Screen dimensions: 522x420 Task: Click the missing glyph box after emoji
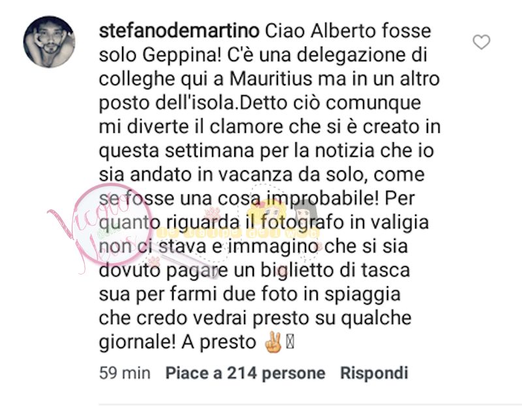point(290,342)
